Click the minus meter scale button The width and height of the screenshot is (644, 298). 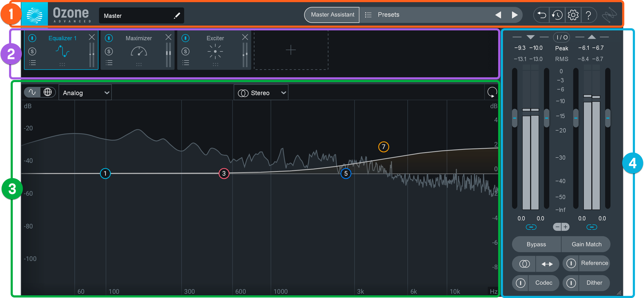557,227
